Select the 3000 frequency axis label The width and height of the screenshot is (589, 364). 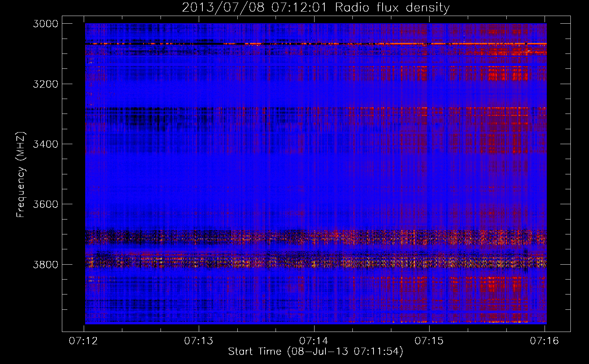(46, 24)
